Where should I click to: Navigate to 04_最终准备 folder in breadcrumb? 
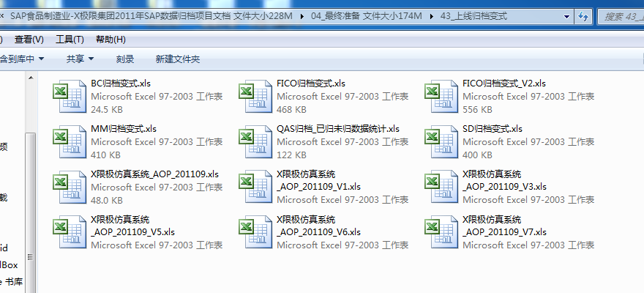coord(367,16)
